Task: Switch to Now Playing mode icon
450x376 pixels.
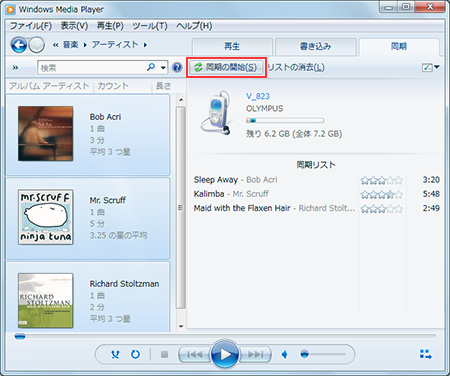Action: 426,354
